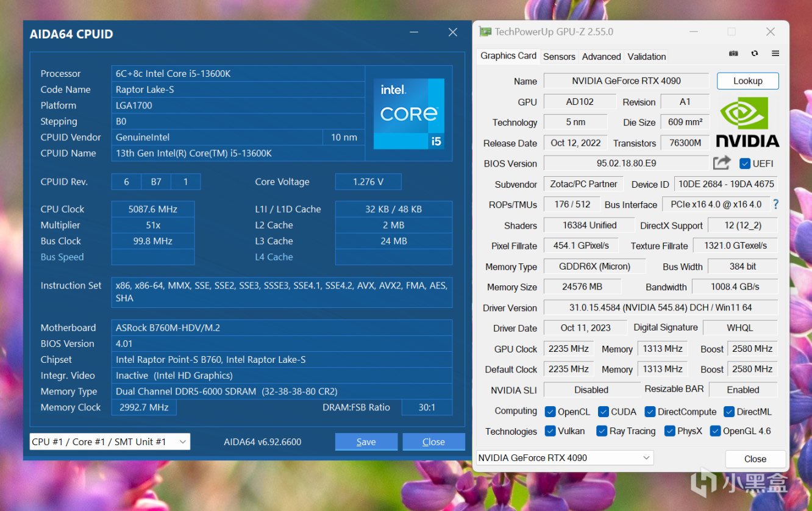Click the Device ID value '10DE 2684 - 19DA 4675'
Image resolution: width=812 pixels, height=511 pixels.
coord(726,184)
